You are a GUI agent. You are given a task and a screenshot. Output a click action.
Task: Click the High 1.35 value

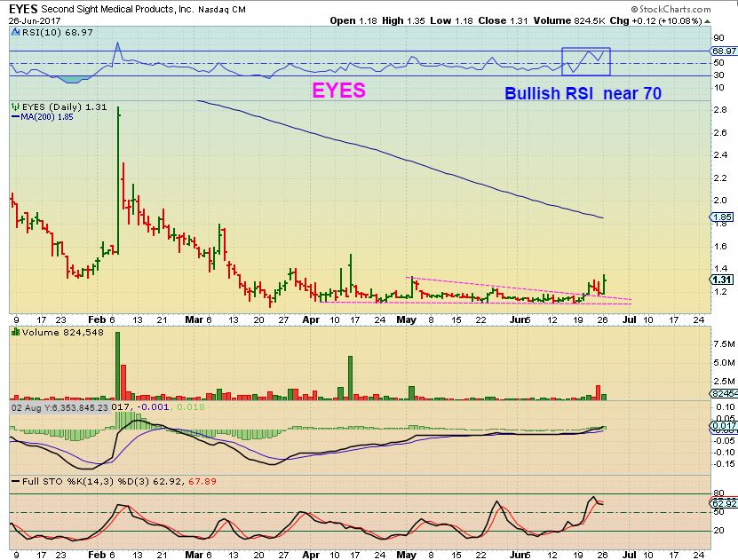point(403,20)
